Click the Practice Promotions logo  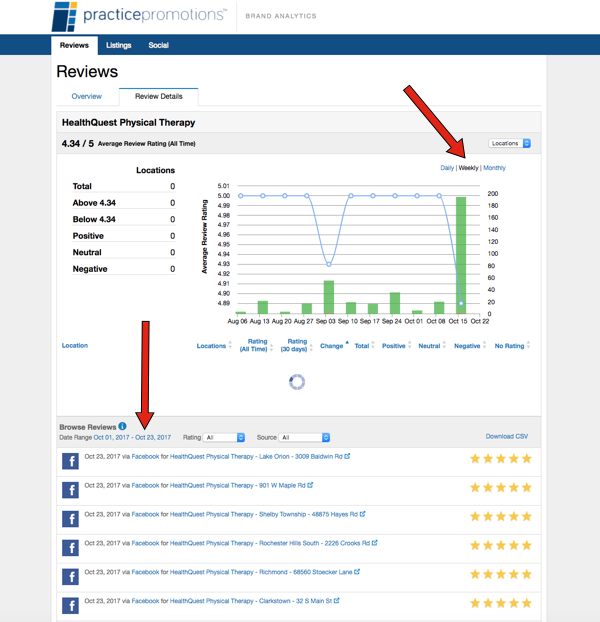[139, 16]
